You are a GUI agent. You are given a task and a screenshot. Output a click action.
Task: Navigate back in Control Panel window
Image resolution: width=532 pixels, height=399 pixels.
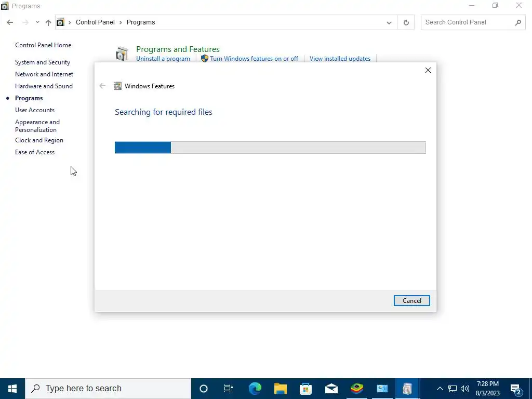pos(10,22)
